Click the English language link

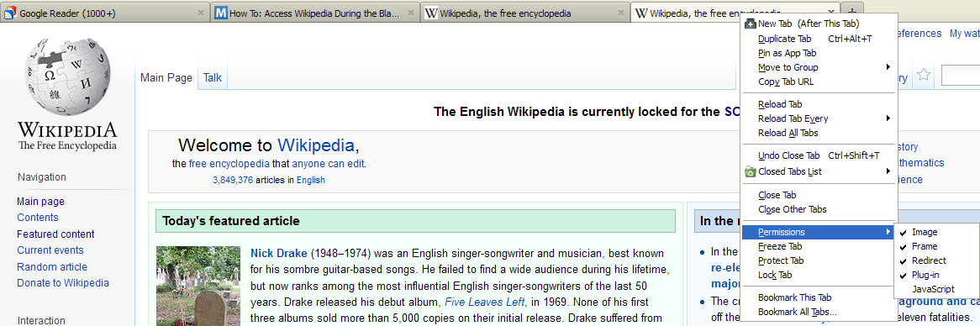(x=311, y=180)
